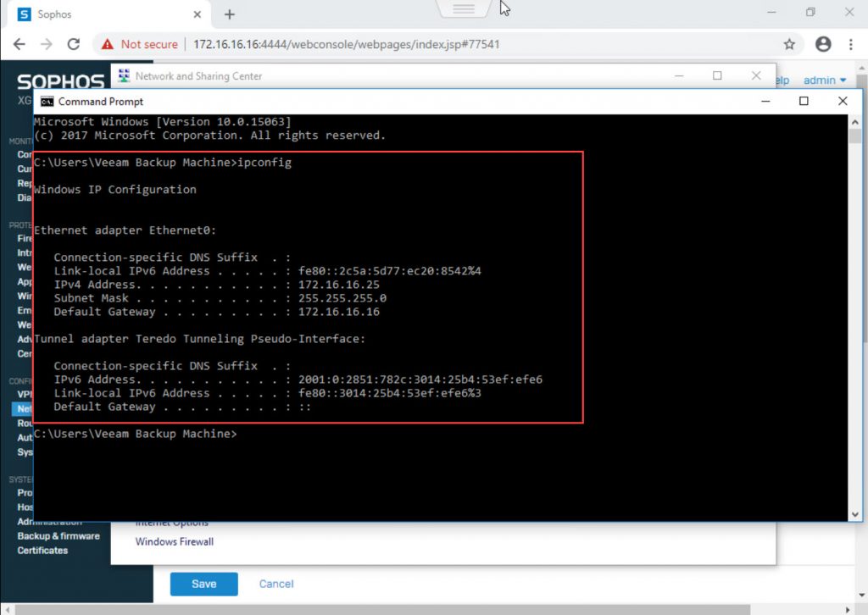This screenshot has width=868, height=615.
Task: Open the Chrome profile avatar
Action: coord(823,44)
